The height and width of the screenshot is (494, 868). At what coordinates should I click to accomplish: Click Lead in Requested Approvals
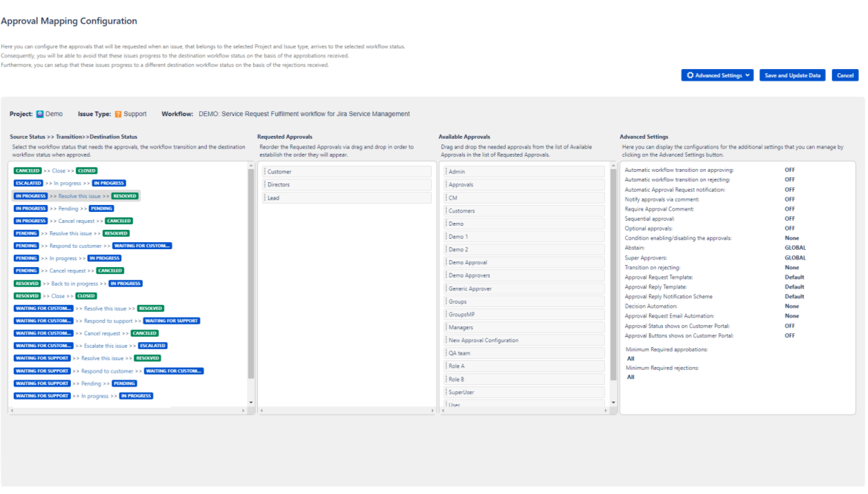pyautogui.click(x=346, y=198)
